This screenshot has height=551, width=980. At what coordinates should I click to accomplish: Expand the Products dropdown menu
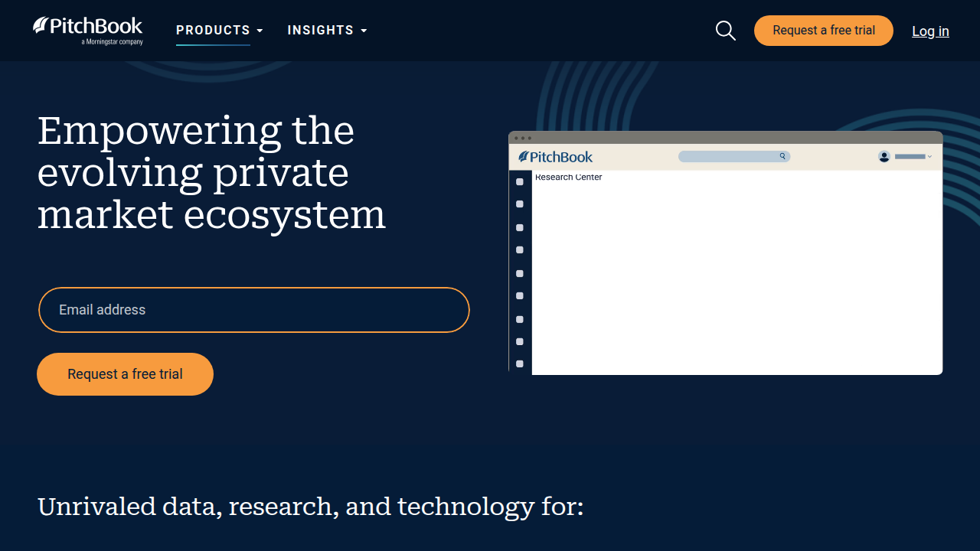(220, 31)
